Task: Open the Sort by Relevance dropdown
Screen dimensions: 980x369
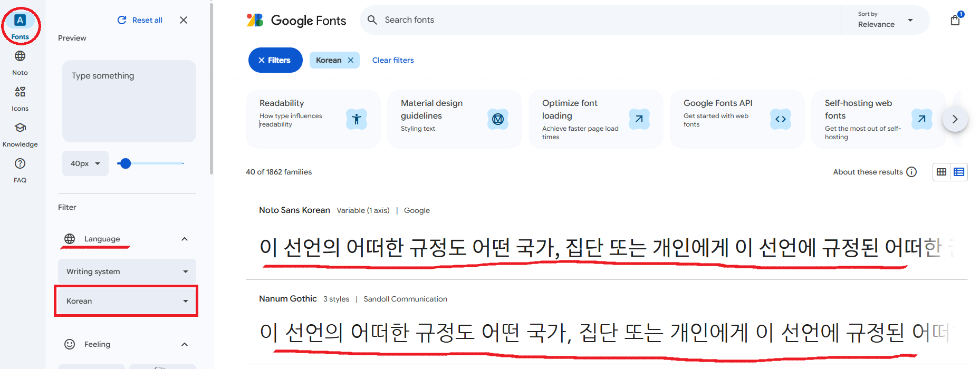Action: point(885,20)
